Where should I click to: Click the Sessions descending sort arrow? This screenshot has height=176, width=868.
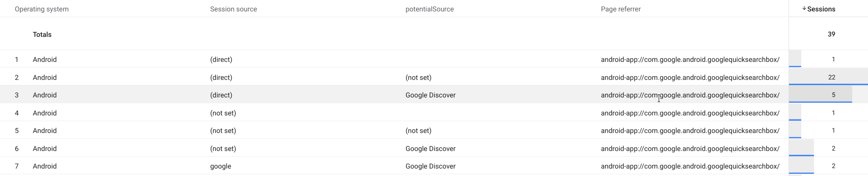tap(804, 9)
